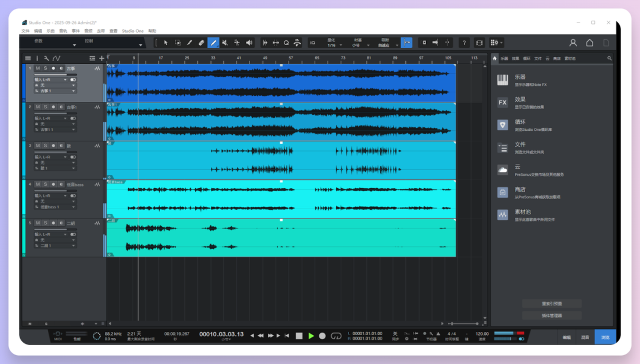The height and width of the screenshot is (364, 640).
Task: Open the 编辑 menu
Action: pyautogui.click(x=38, y=31)
